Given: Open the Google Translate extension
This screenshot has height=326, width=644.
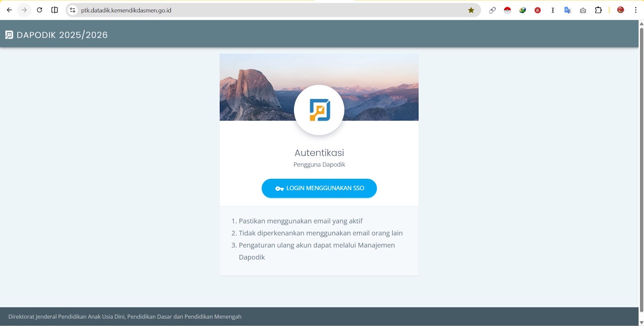Looking at the screenshot, I should (x=568, y=10).
